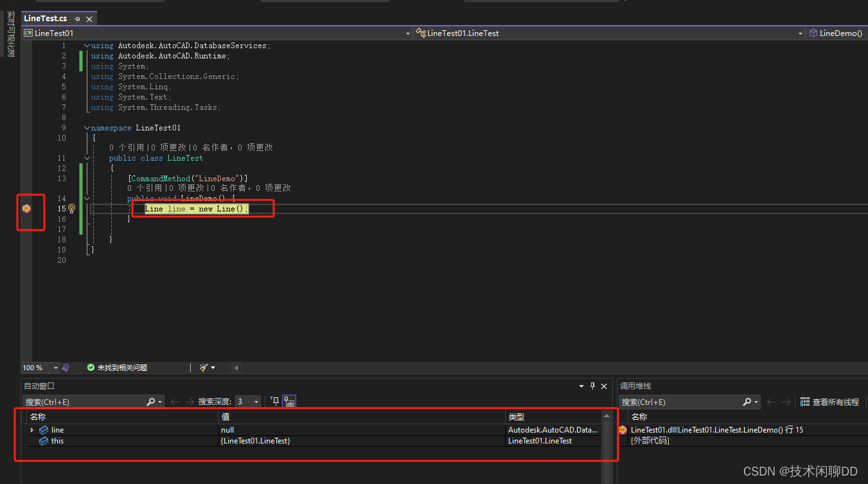868x484 pixels.
Task: Run code cleanup with the broom icon
Action: click(204, 368)
